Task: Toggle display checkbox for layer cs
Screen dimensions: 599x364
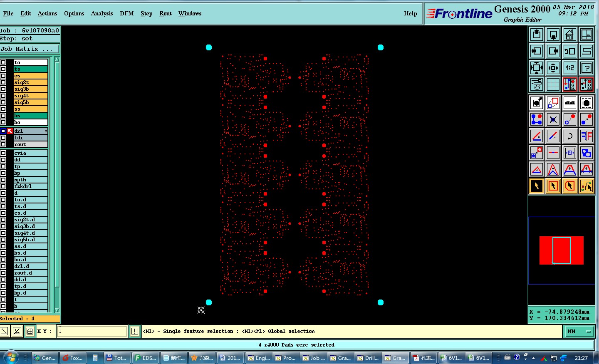Action: [3, 76]
